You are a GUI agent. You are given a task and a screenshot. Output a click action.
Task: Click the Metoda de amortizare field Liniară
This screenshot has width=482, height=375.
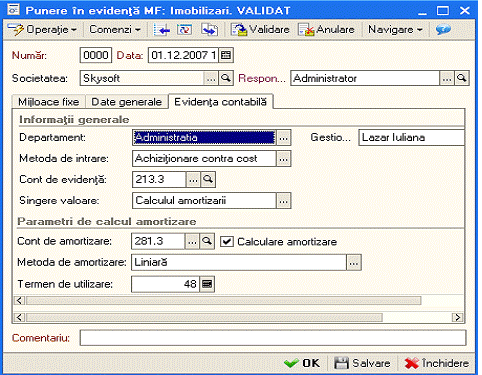click(x=239, y=263)
